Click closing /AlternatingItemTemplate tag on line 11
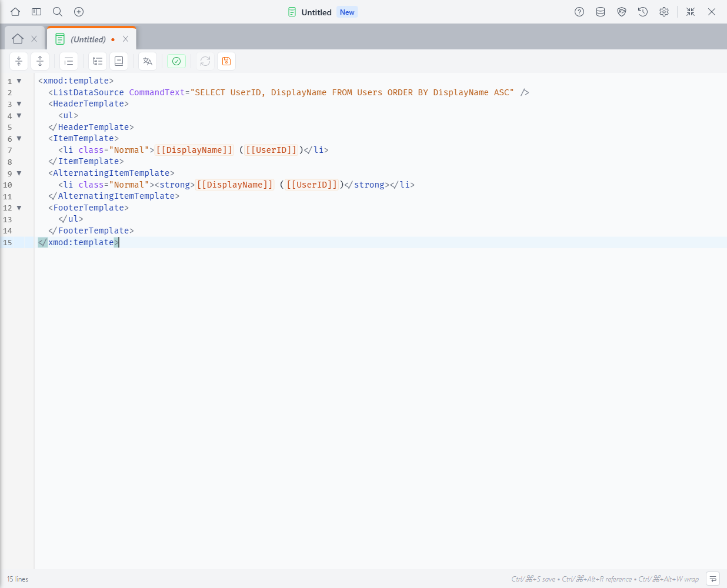 click(114, 196)
